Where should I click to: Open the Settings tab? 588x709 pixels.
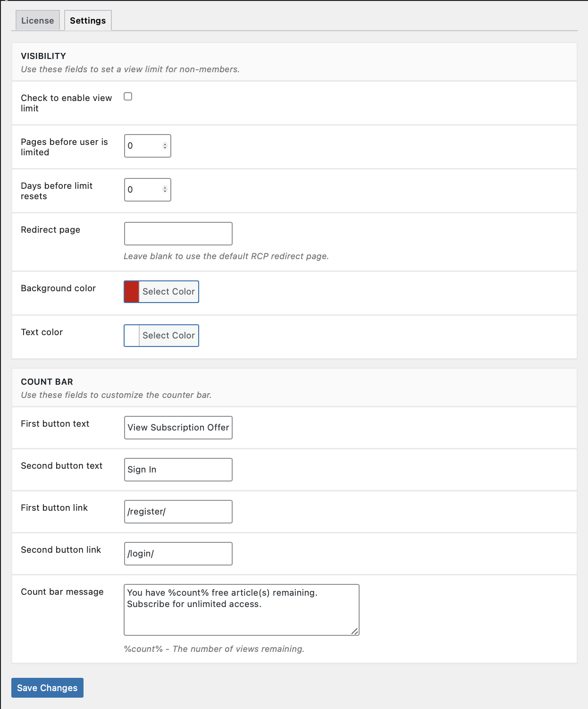tap(88, 20)
